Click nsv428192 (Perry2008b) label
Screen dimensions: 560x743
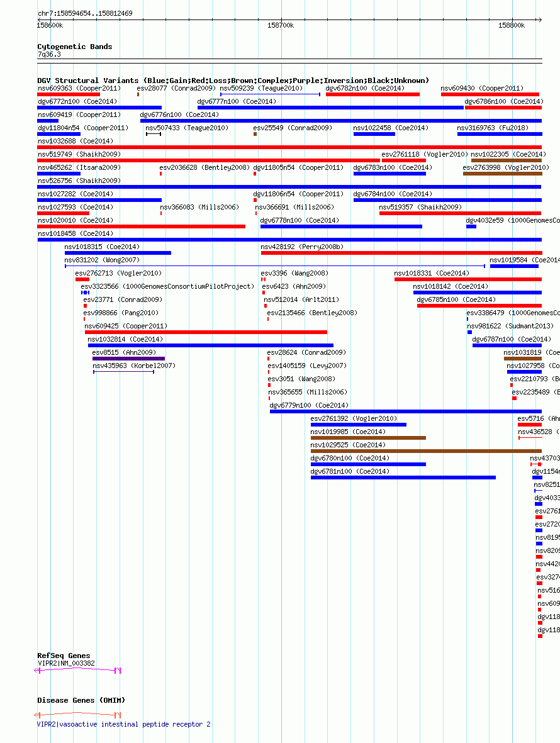[x=302, y=247]
